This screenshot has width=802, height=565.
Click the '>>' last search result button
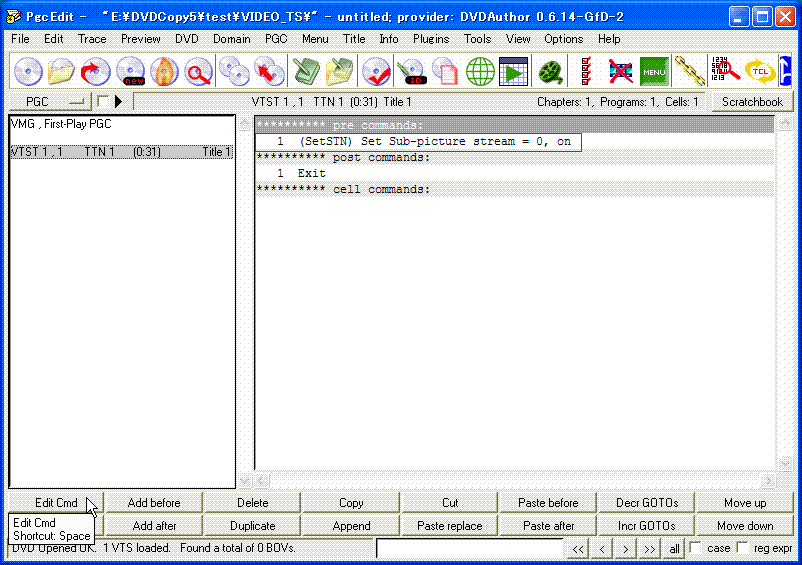click(650, 549)
